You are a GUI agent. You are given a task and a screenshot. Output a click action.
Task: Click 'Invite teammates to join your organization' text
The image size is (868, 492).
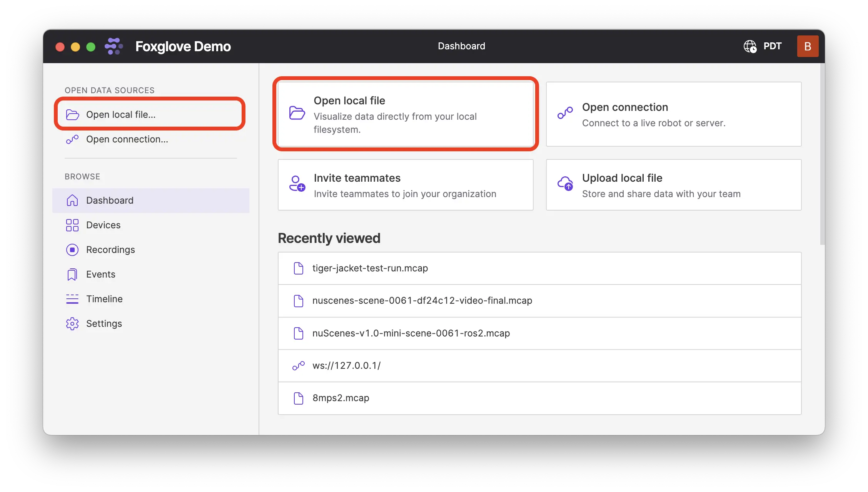tap(405, 194)
